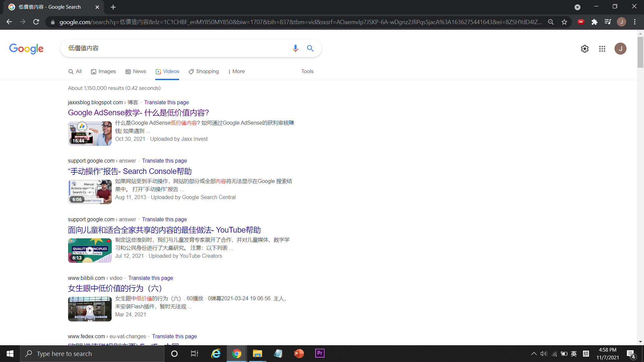Switch to the Images tab
Image resolution: width=644 pixels, height=362 pixels.
coord(103,71)
